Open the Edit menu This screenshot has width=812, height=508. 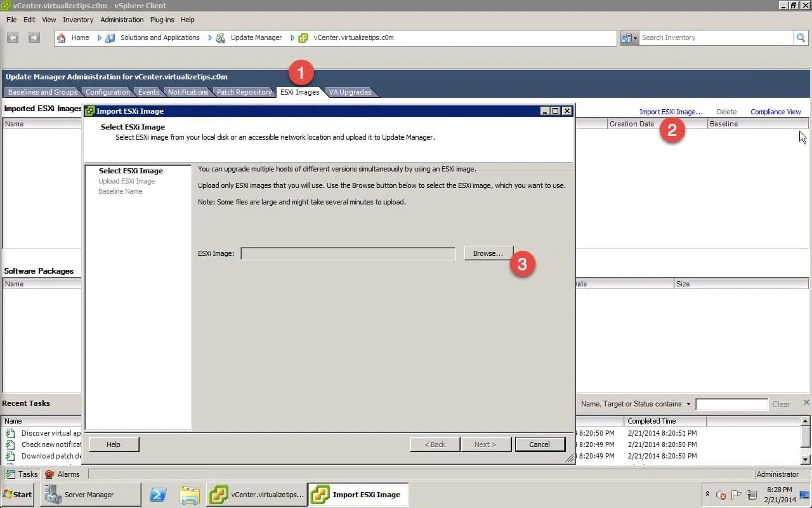[x=30, y=20]
